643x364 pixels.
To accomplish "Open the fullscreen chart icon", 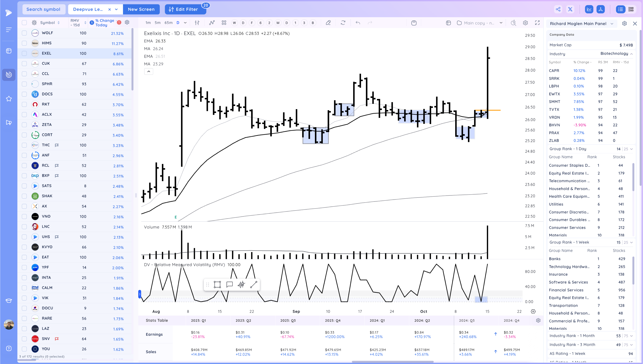I will tap(537, 23).
